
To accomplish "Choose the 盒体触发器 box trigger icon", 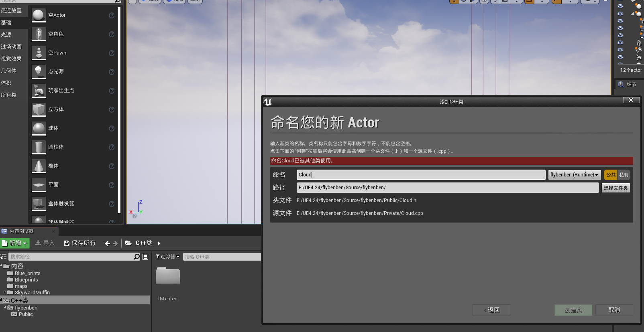I will pos(39,204).
